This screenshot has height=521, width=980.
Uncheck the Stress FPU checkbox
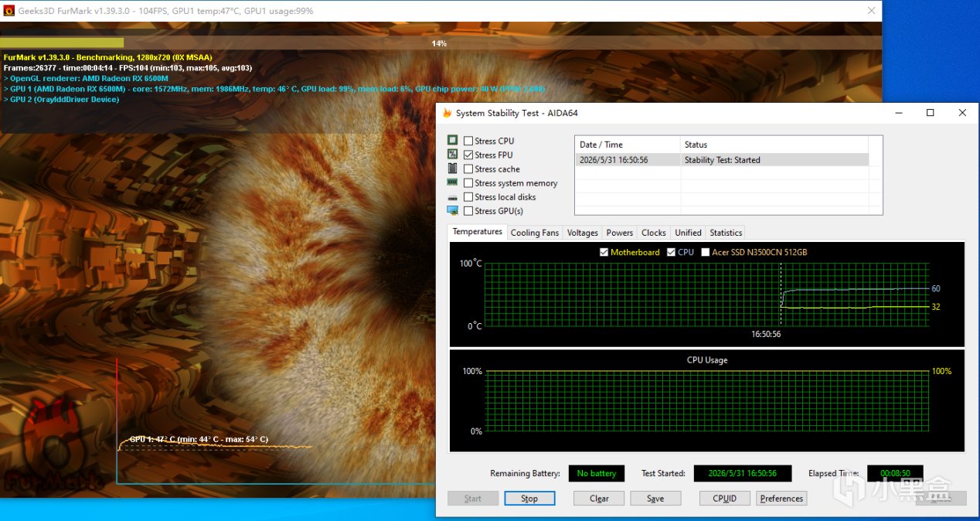point(468,155)
